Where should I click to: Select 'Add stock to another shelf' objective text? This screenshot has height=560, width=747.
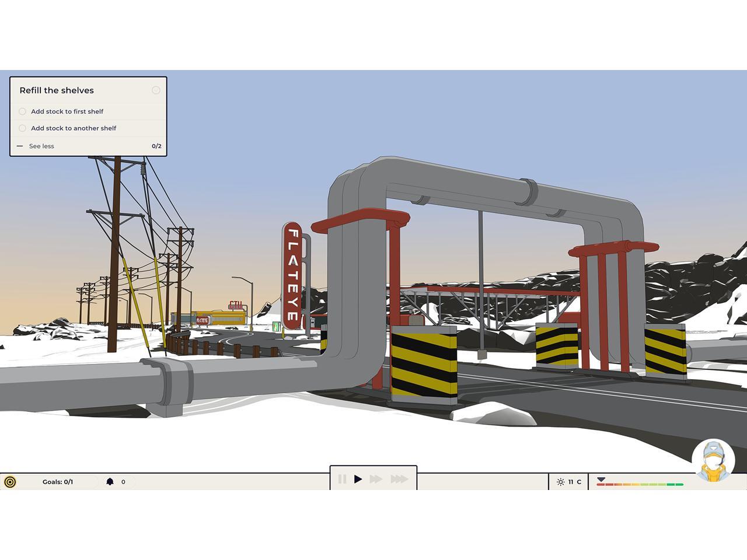pyautogui.click(x=74, y=128)
